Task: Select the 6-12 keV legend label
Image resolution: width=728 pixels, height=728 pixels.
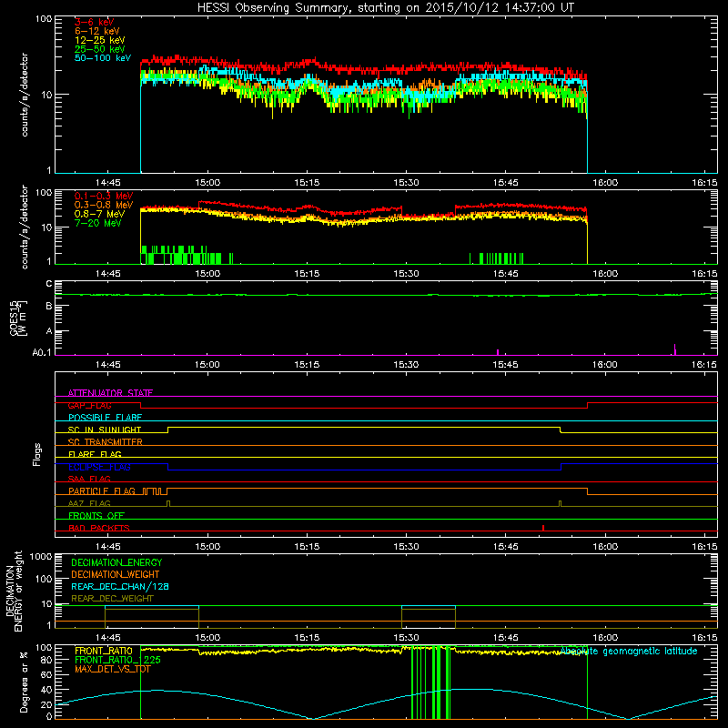Action: tap(96, 31)
